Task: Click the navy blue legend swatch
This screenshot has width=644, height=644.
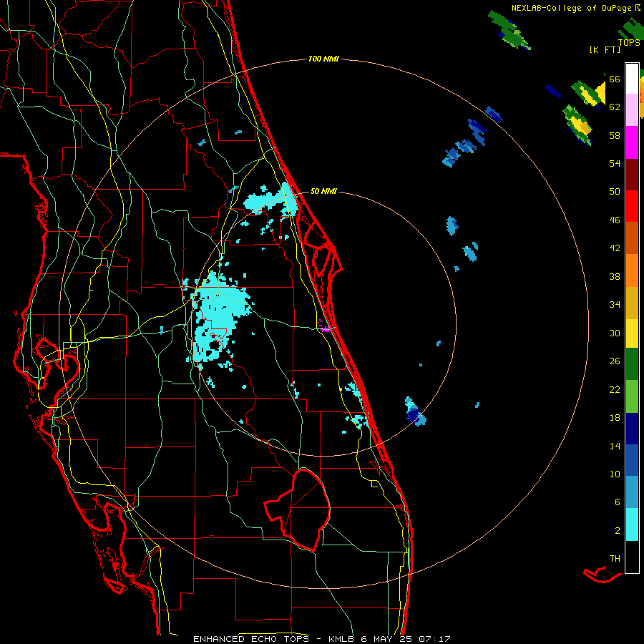Action: (632, 429)
